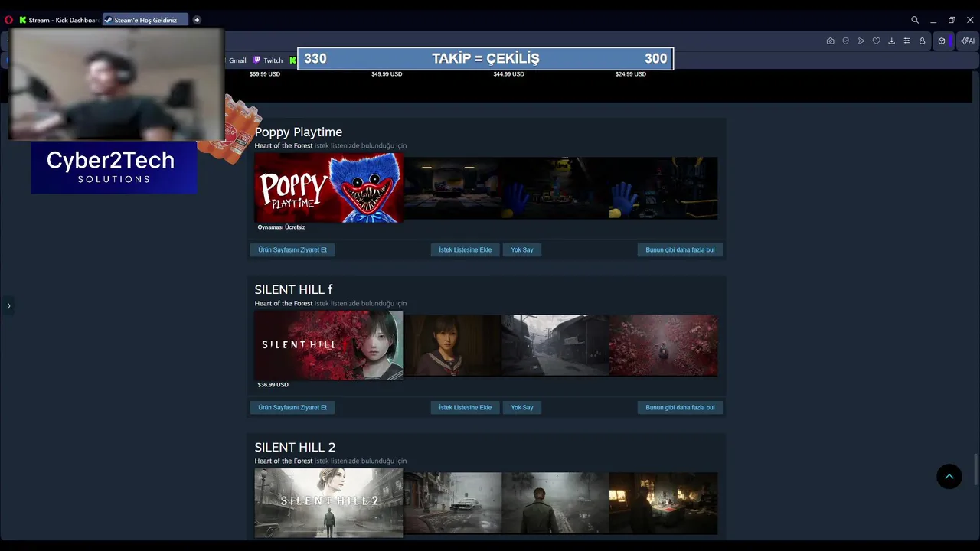Click the Poppy Playtime capsule image
This screenshot has height=551, width=980.
pyautogui.click(x=329, y=187)
